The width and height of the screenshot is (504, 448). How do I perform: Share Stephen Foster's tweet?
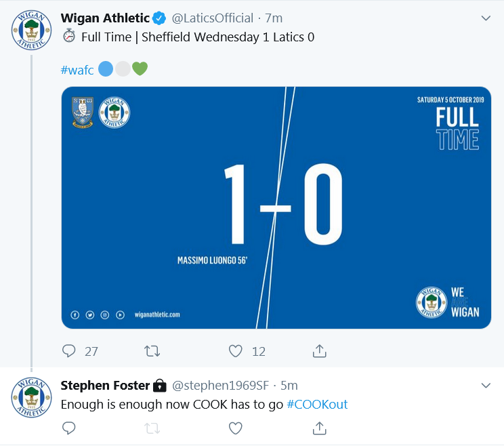(320, 428)
